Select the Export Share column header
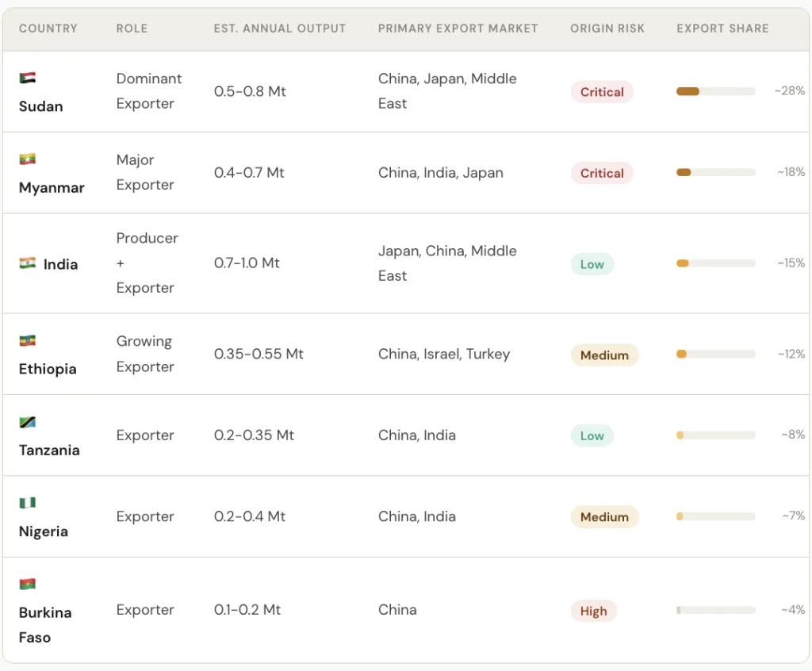The width and height of the screenshot is (812, 671). pos(722,29)
